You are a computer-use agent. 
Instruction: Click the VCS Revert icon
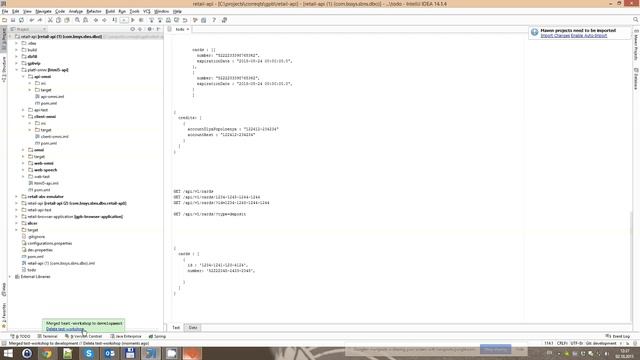pyautogui.click(x=185, y=20)
